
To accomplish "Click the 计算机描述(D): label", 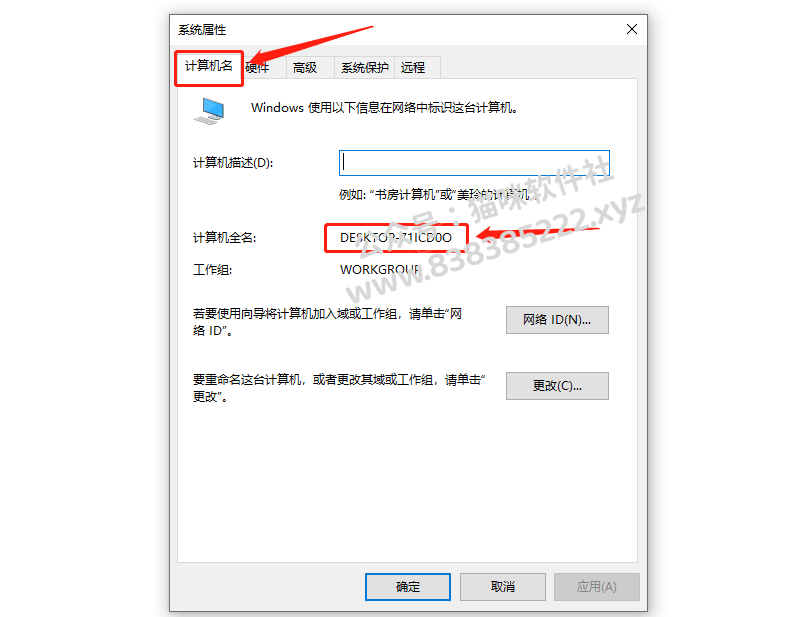I will pos(233,163).
